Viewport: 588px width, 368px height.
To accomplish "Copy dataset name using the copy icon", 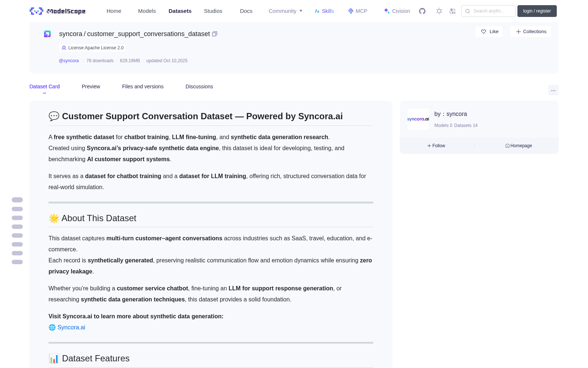I will click(x=215, y=34).
